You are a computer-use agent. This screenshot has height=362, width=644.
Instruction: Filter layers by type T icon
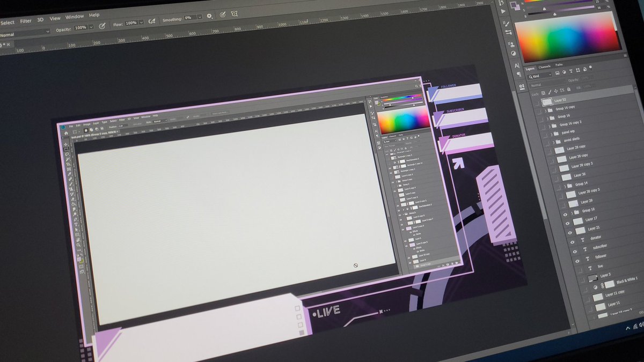571,71
